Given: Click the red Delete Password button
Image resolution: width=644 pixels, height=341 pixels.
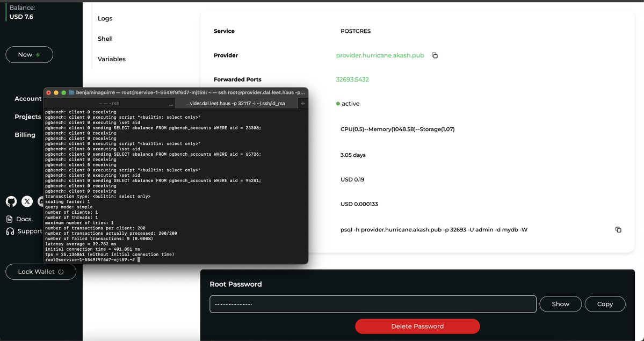Looking at the screenshot, I should 417,326.
